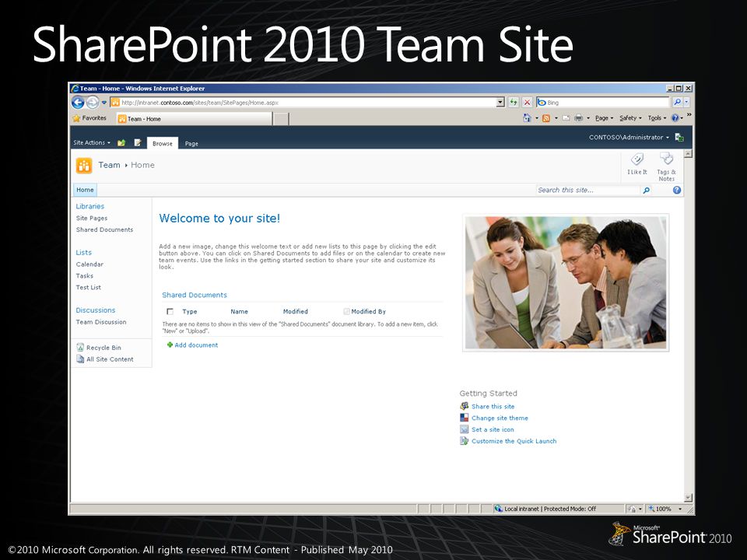Viewport: 747px width, 560px height.
Task: Open the Team Discussion link
Action: 101,322
